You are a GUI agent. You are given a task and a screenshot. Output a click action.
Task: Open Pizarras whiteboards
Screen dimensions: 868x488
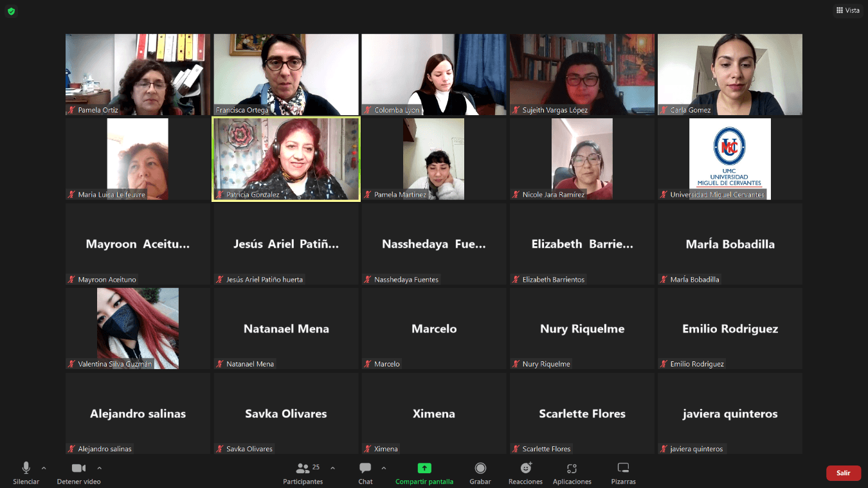pos(623,473)
